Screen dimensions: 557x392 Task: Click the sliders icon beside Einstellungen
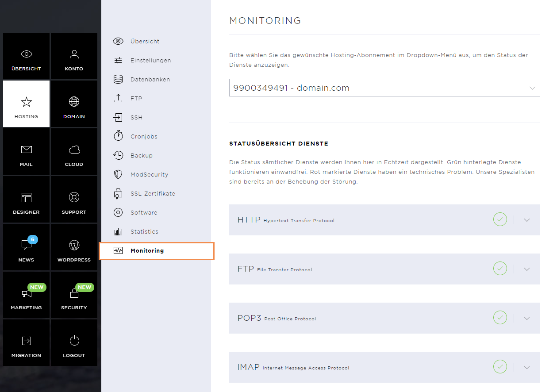click(118, 60)
